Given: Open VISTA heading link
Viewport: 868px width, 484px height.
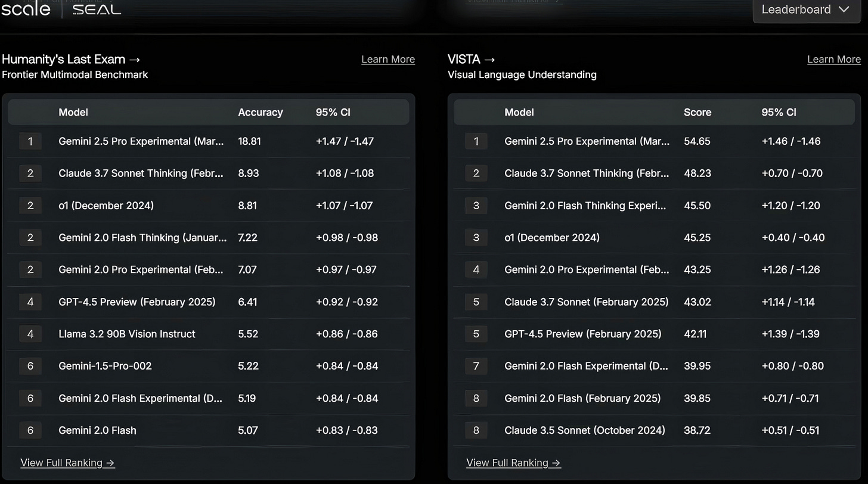Looking at the screenshot, I should [x=471, y=59].
